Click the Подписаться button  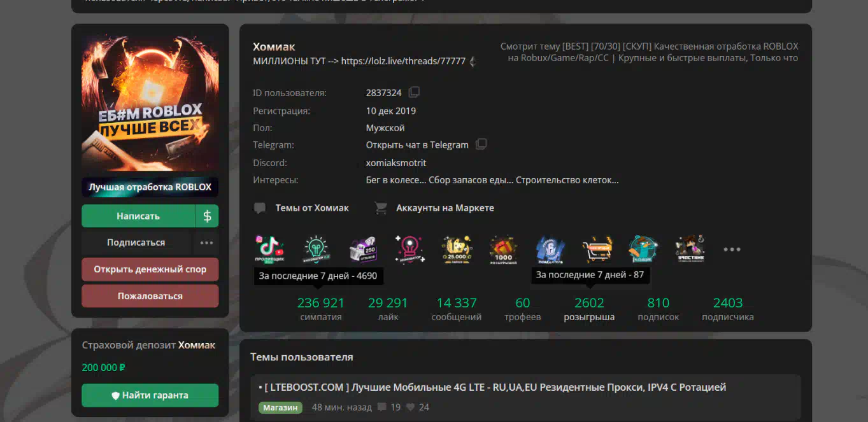(136, 243)
